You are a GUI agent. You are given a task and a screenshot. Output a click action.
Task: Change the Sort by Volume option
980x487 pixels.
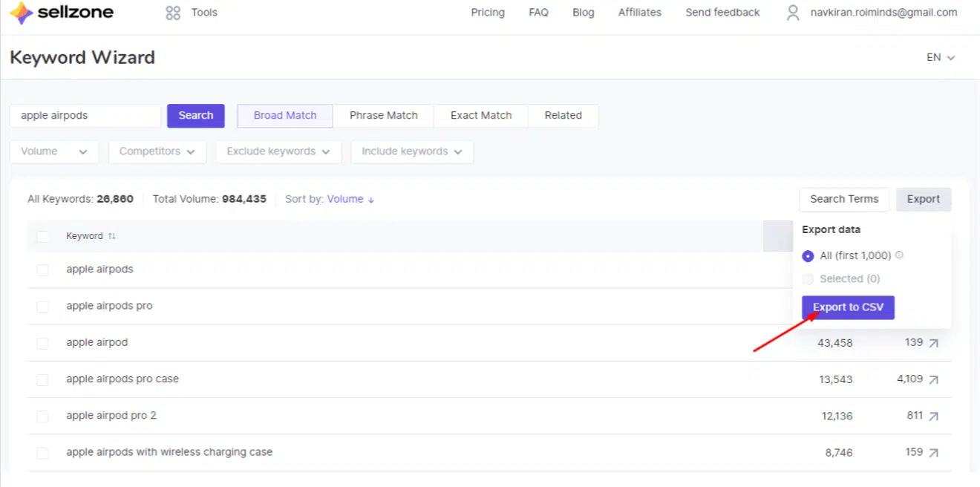click(350, 199)
